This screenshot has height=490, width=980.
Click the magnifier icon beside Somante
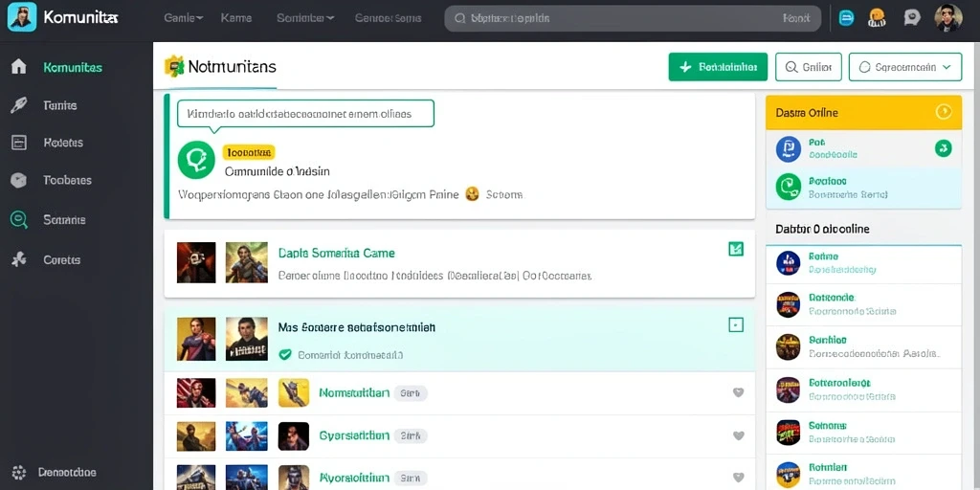(x=19, y=219)
